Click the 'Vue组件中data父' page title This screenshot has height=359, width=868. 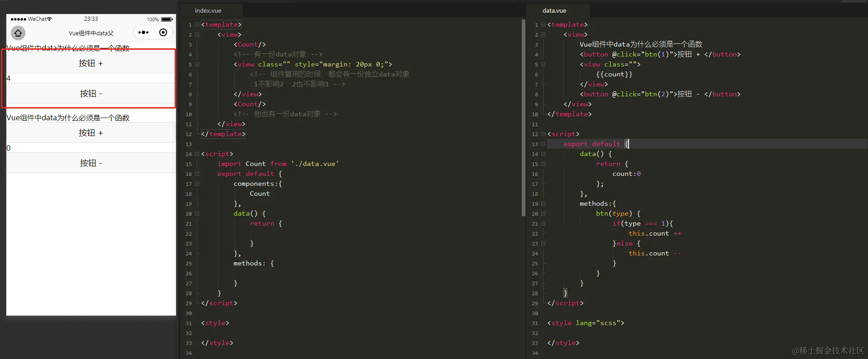pos(91,33)
